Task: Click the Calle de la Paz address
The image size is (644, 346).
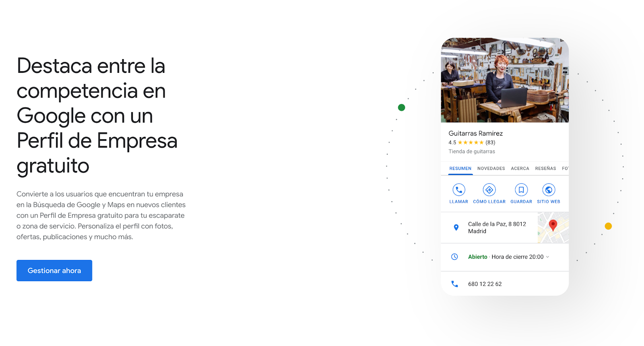Action: (x=497, y=227)
